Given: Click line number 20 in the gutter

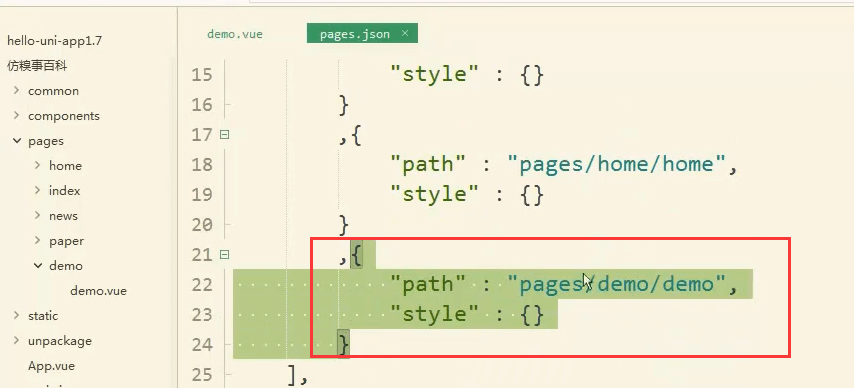Looking at the screenshot, I should coord(202,225).
